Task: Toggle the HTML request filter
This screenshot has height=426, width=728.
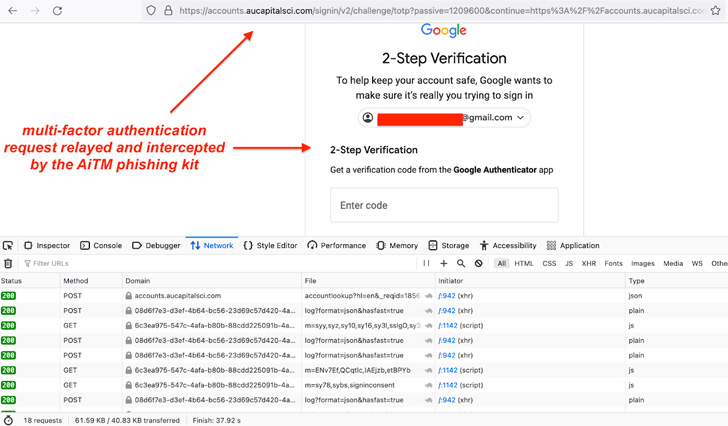Action: coord(524,264)
